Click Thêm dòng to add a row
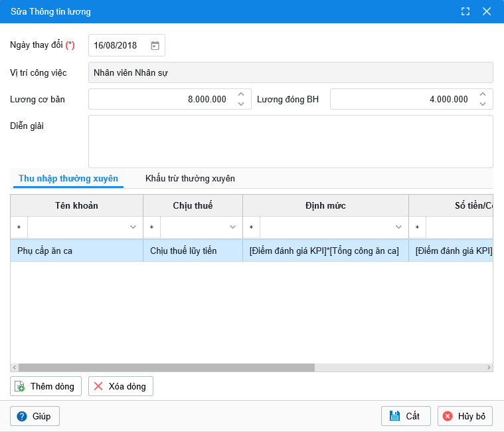Viewport: 504px width, 432px height. (x=46, y=386)
